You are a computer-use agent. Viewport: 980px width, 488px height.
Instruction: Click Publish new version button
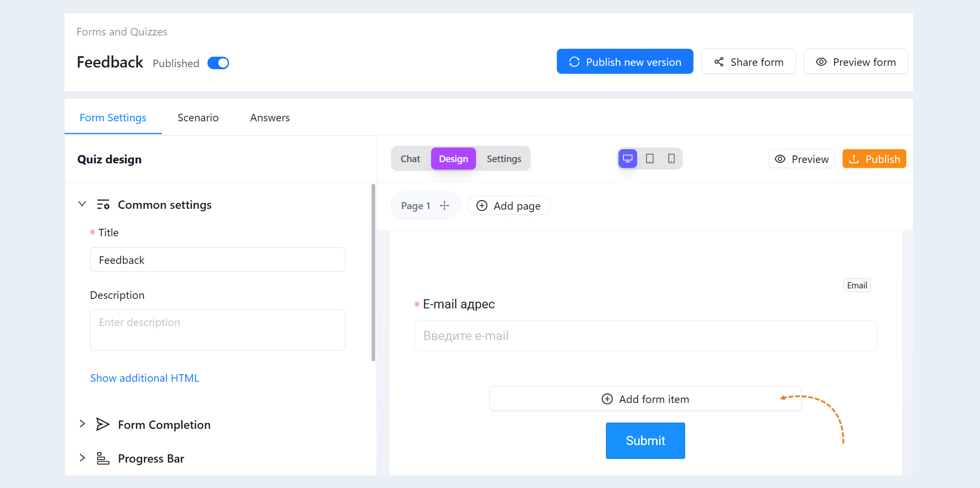[625, 62]
